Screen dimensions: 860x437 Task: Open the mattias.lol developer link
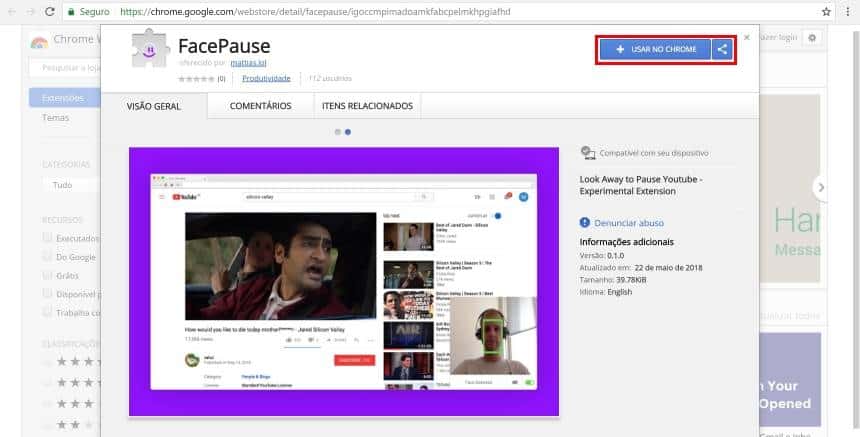[248, 63]
